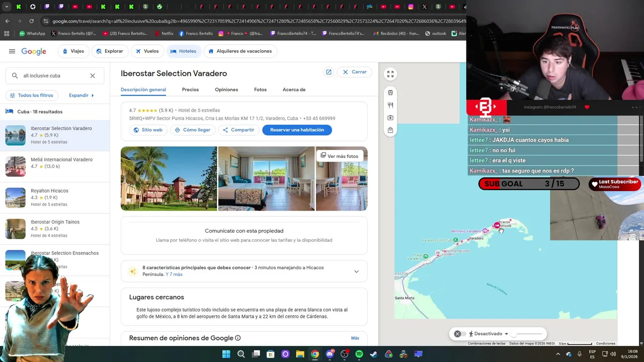The width and height of the screenshot is (644, 362).
Task: Open the Condiciones link on the map
Action: click(606, 343)
